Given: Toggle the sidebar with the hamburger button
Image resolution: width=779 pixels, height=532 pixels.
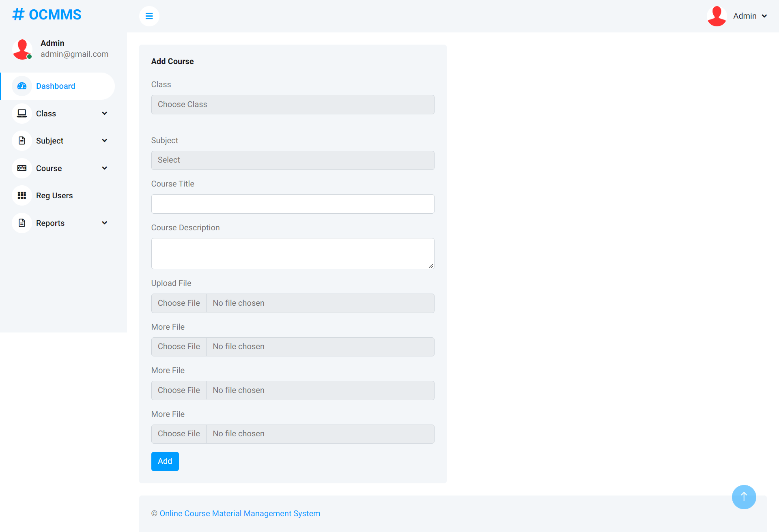Looking at the screenshot, I should (149, 16).
